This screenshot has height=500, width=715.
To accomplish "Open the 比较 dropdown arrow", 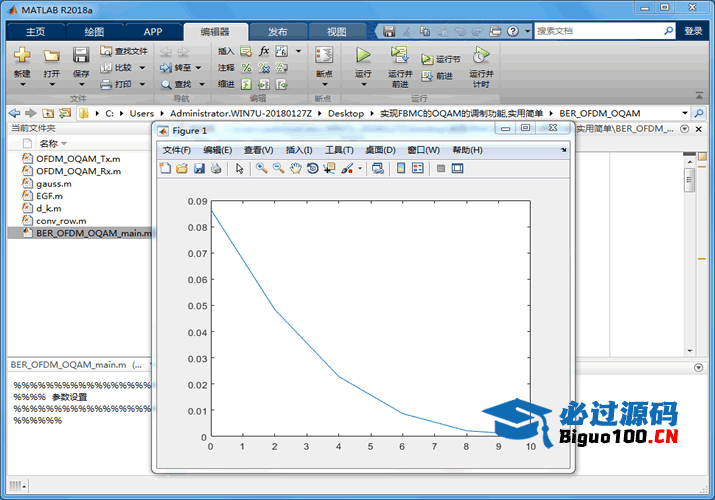I will [x=142, y=68].
